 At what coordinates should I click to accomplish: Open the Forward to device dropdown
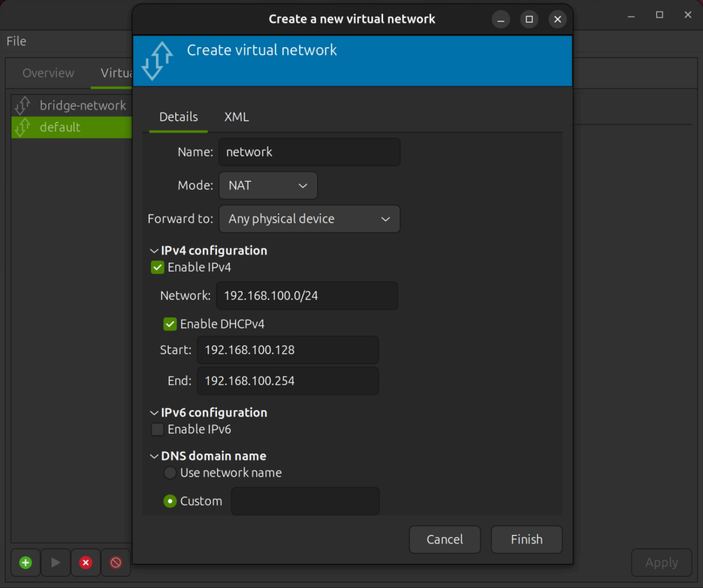(309, 219)
